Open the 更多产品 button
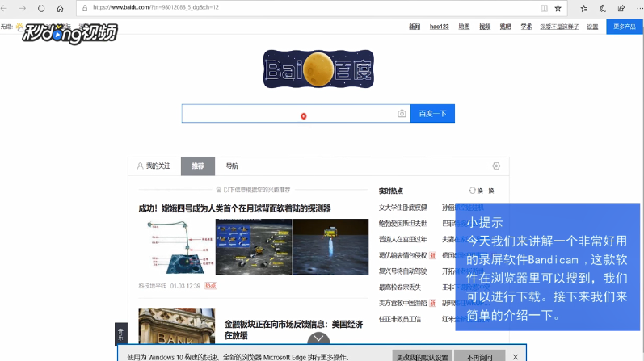 point(625,27)
